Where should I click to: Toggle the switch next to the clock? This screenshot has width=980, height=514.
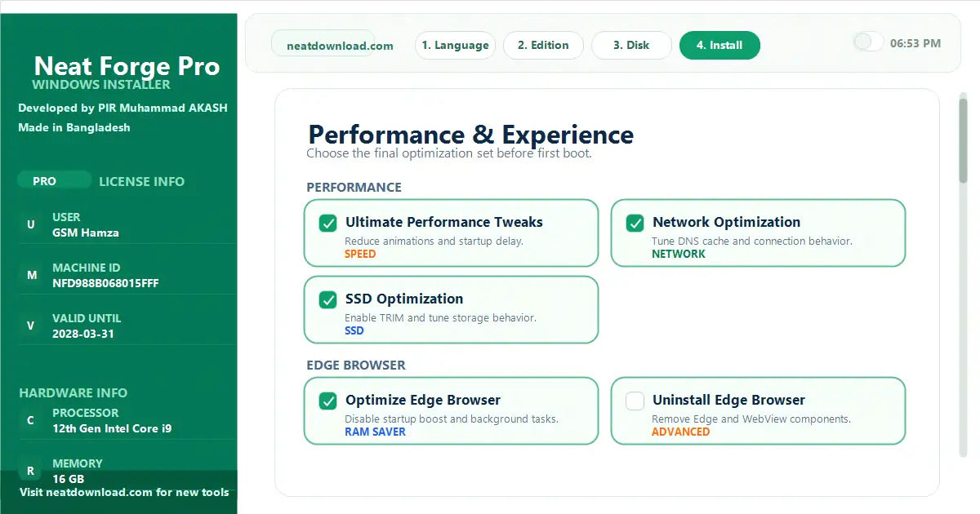pyautogui.click(x=868, y=42)
